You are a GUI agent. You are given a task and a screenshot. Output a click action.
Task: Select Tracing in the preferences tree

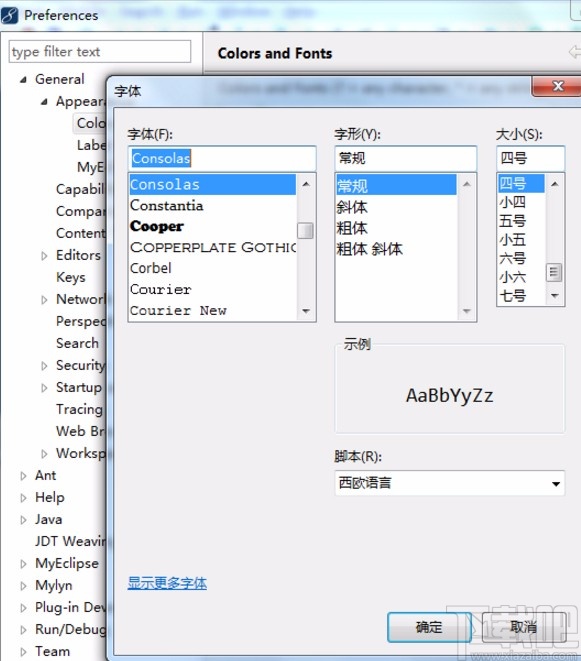(79, 409)
